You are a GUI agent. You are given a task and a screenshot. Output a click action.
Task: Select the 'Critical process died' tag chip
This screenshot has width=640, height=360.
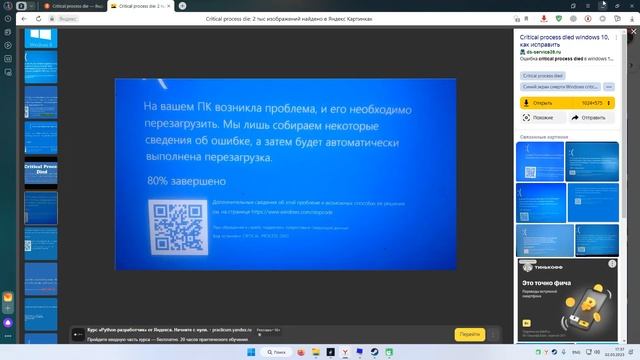click(542, 76)
